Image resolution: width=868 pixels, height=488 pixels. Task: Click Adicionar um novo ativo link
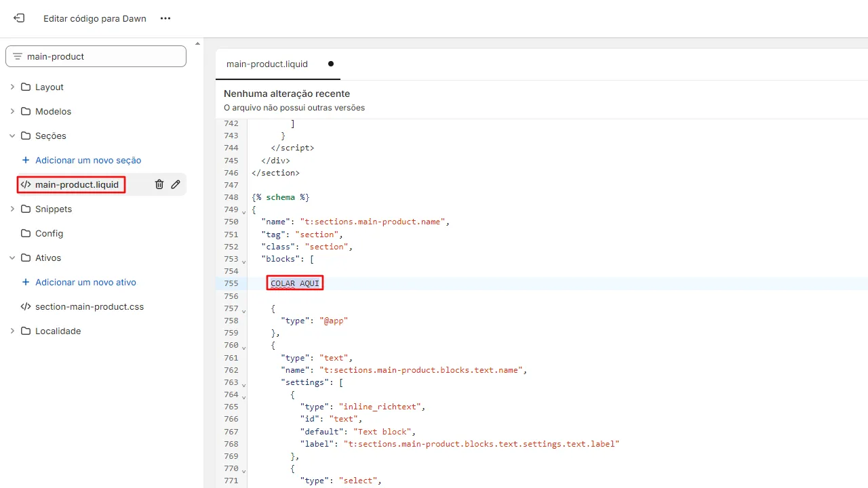click(x=85, y=282)
